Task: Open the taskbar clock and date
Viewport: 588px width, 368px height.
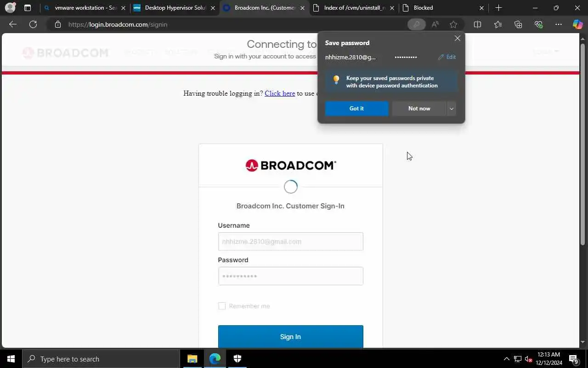Action: [x=548, y=359]
